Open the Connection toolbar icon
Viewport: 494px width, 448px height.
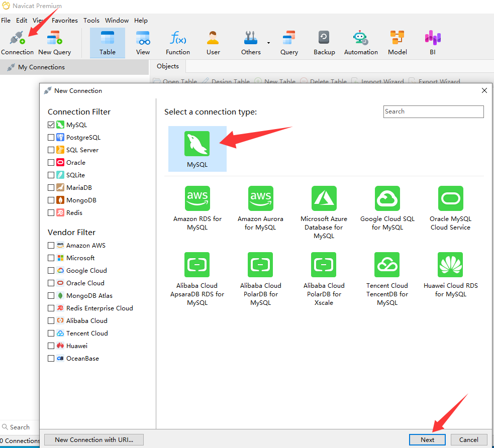click(17, 43)
